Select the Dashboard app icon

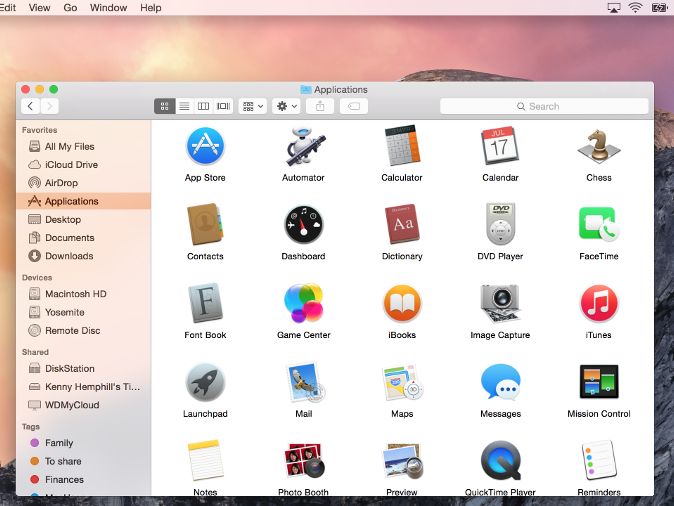[303, 224]
